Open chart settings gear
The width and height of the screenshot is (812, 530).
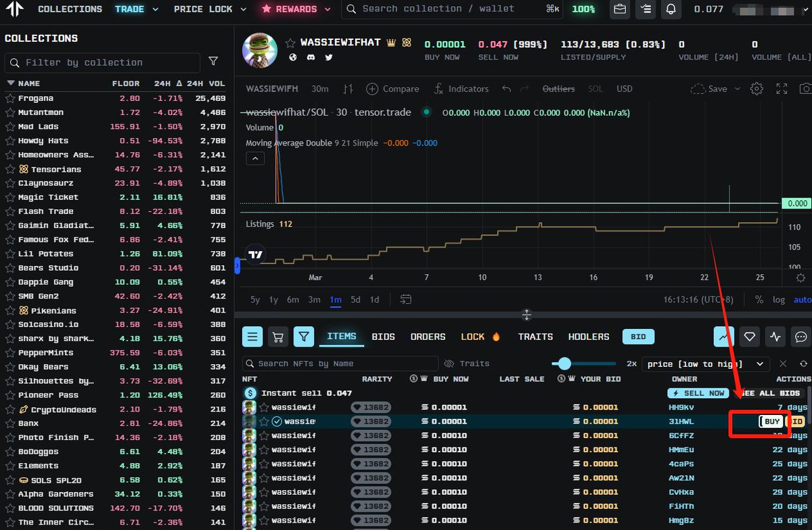coord(757,89)
